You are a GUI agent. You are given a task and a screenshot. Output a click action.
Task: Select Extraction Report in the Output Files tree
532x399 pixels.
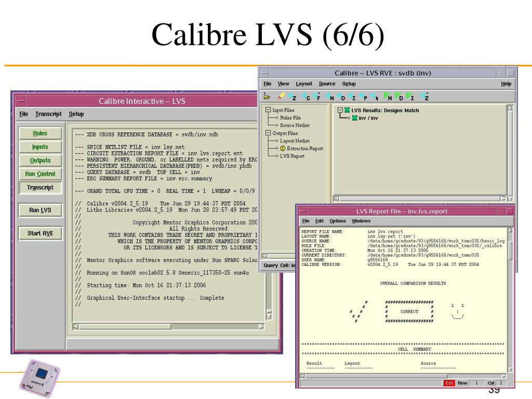point(304,149)
